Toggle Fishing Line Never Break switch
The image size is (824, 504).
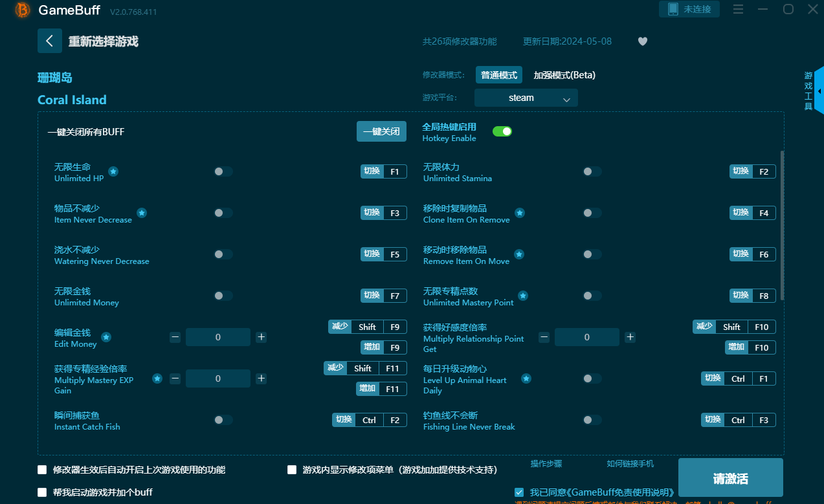(592, 420)
